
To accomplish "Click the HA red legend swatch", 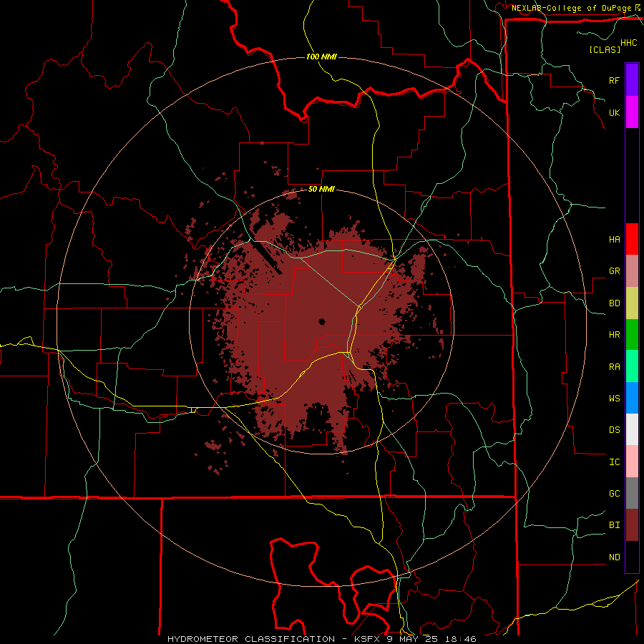I will tap(632, 239).
